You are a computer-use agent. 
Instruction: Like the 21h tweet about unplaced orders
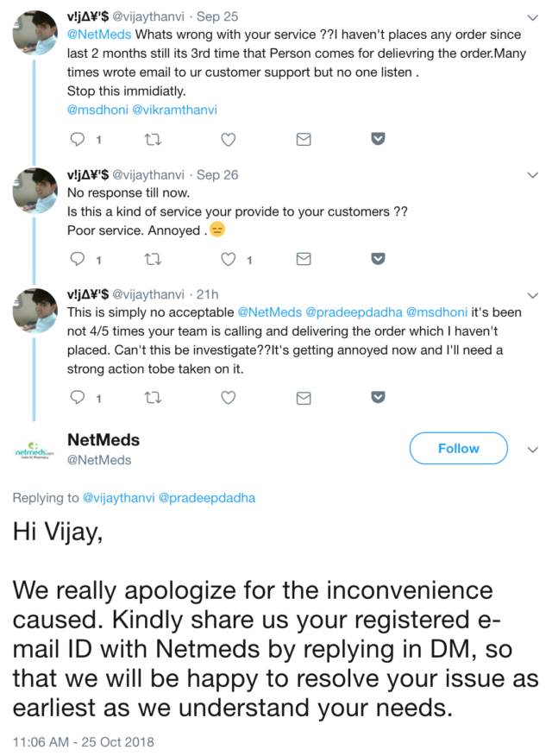click(229, 398)
